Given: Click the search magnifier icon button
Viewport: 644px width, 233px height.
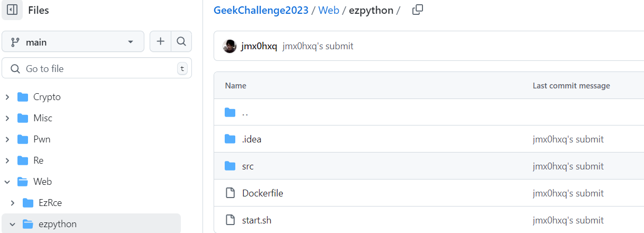Looking at the screenshot, I should pos(181,41).
